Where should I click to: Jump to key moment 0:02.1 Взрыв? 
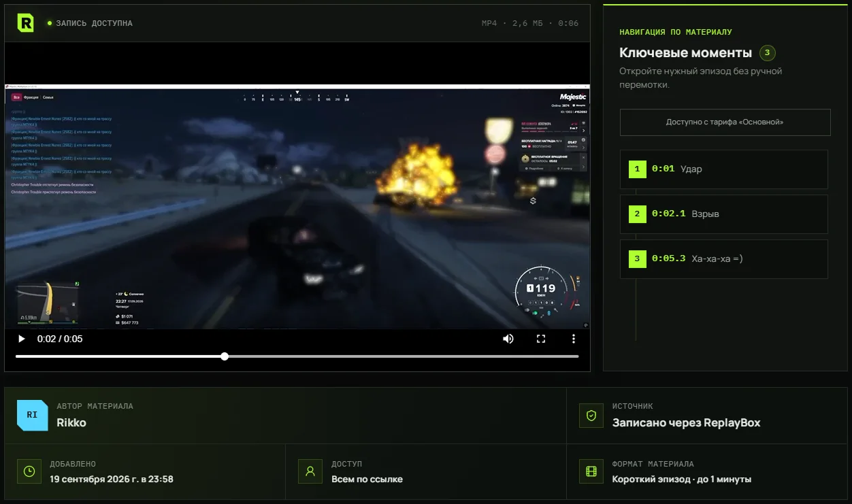point(724,214)
